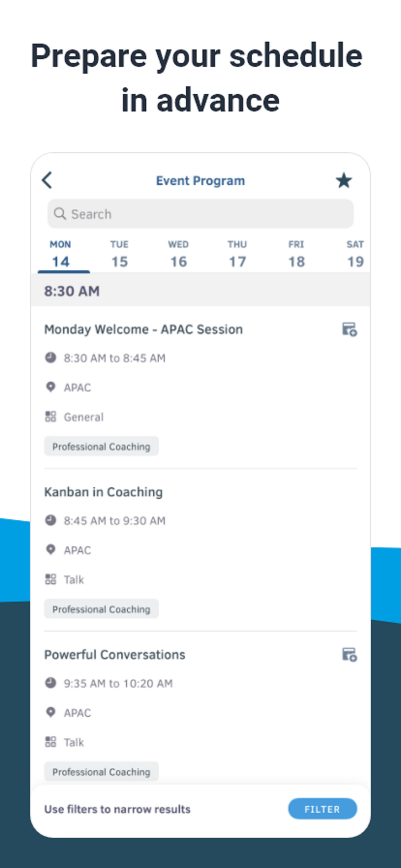Open favorites with the star icon
Viewport: 401px width, 868px height.
point(344,181)
